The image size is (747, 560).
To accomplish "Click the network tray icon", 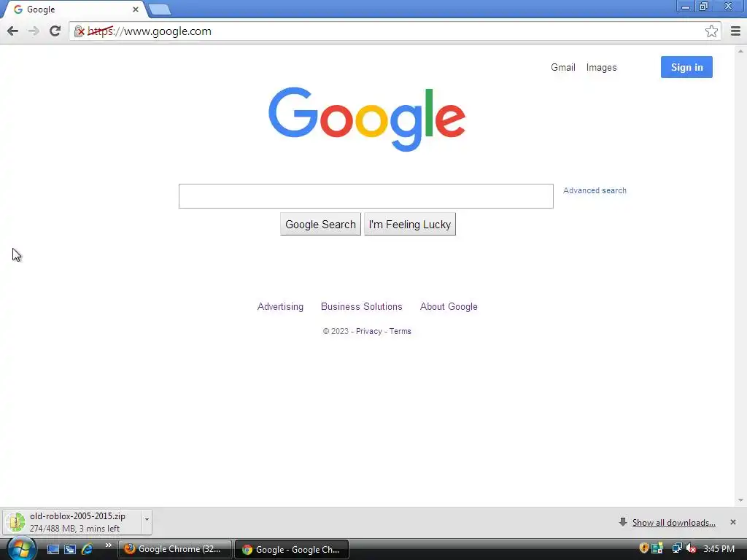I will click(x=676, y=548).
